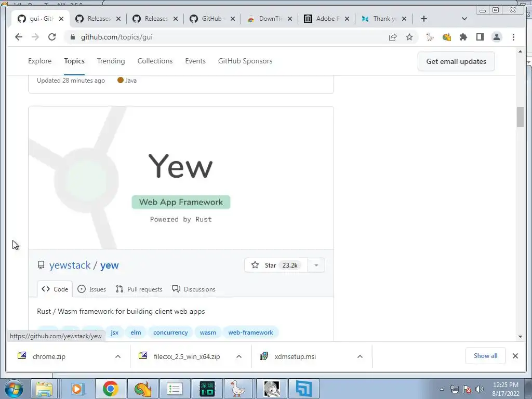The width and height of the screenshot is (532, 399).
Task: Open the goose extension icon in toolbar
Action: [x=430, y=37]
